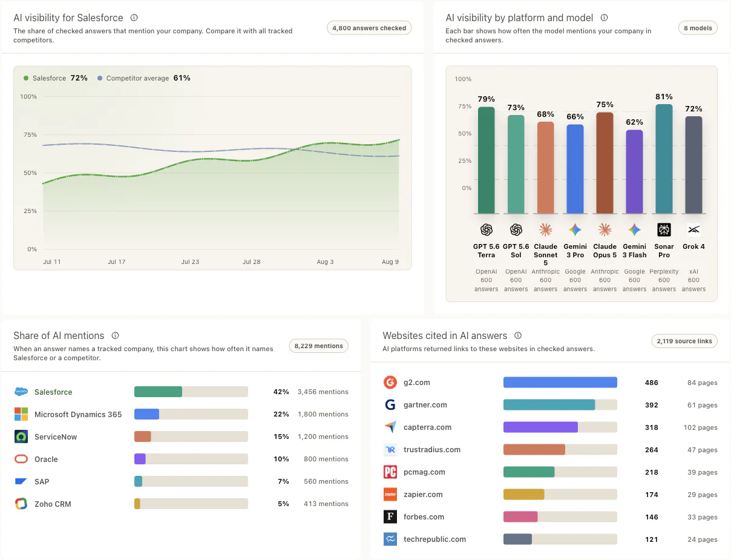Image resolution: width=731 pixels, height=560 pixels.
Task: Click the Grok 4 72% bar
Action: [x=693, y=165]
